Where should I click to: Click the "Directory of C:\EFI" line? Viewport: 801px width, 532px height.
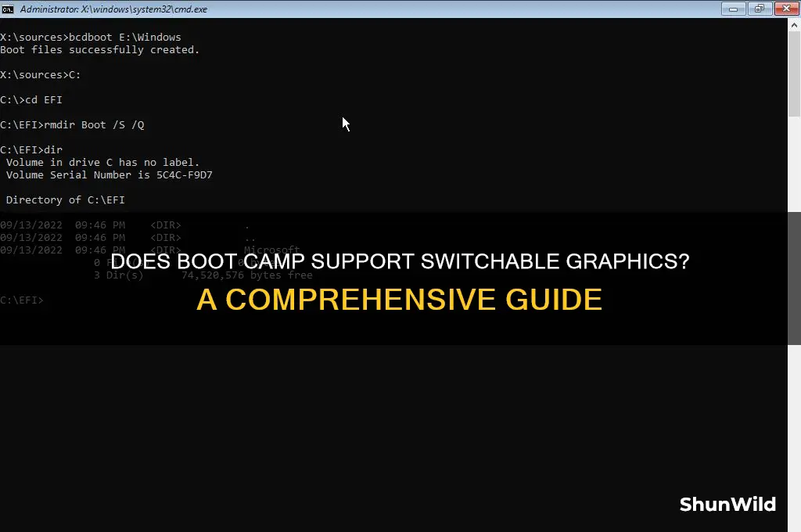pos(66,199)
